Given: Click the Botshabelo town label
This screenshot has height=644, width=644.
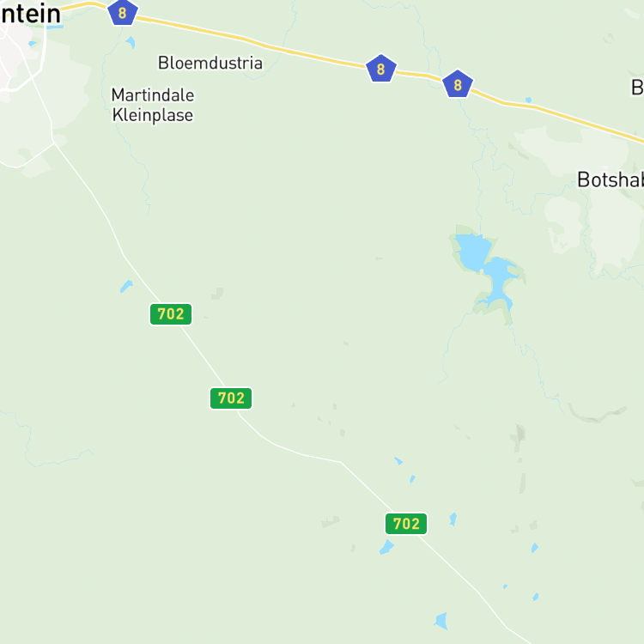Looking at the screenshot, I should 611,179.
